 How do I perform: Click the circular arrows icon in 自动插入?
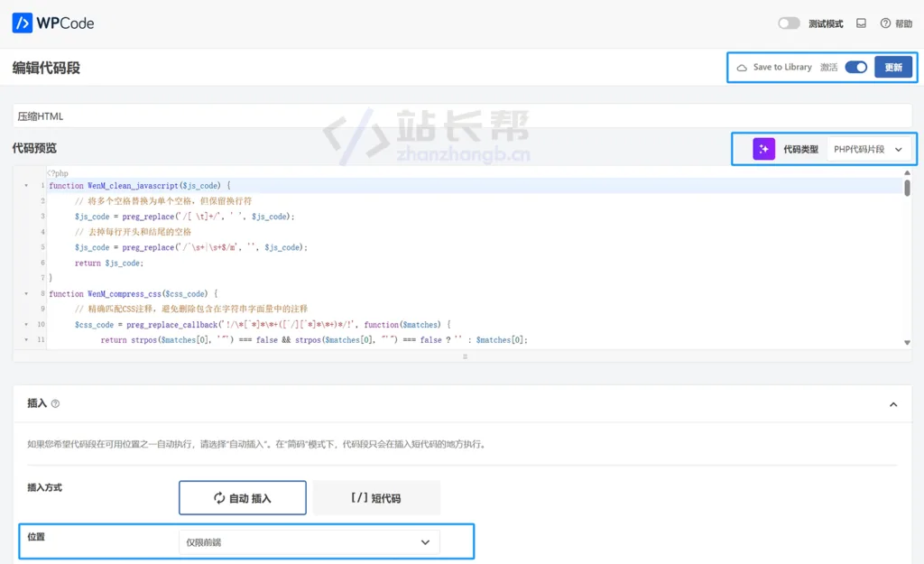[x=218, y=498]
